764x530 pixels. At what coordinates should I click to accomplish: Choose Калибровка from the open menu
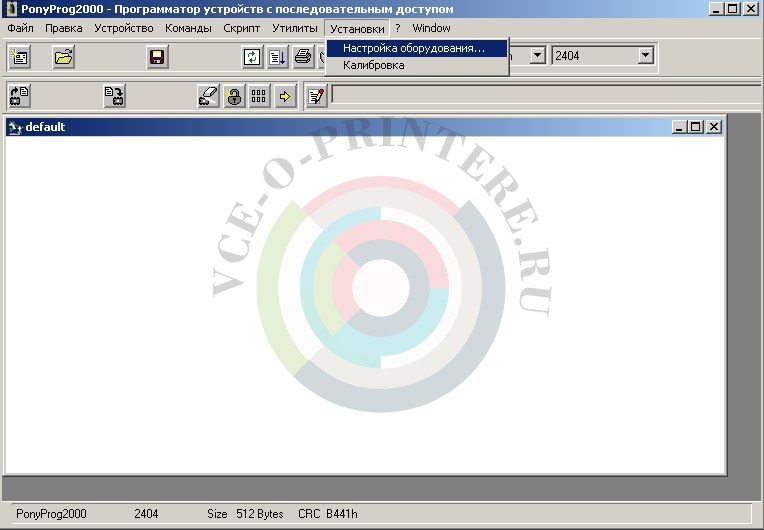[373, 65]
